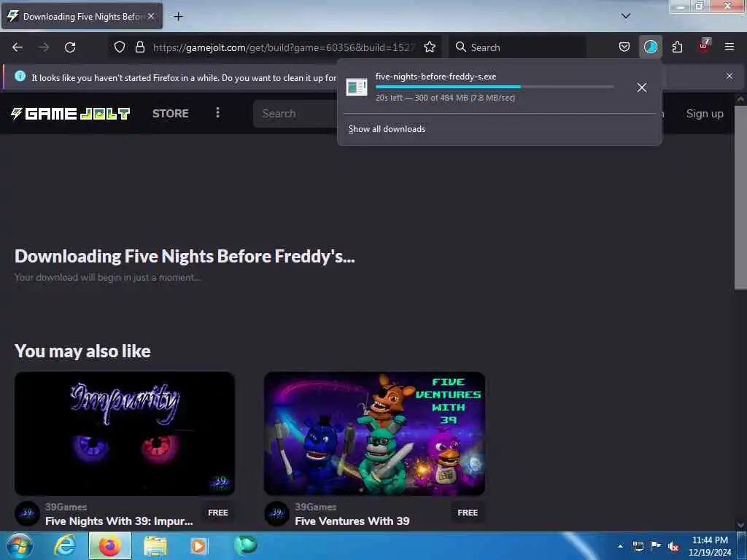747x560 pixels.
Task: Reload the page with the refresh icon
Action: tap(70, 47)
